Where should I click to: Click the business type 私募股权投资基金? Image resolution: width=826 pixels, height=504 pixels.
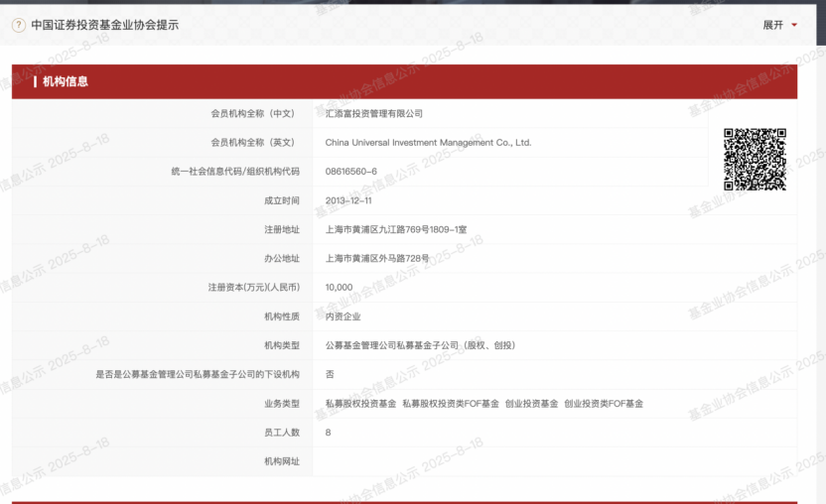coord(360,404)
